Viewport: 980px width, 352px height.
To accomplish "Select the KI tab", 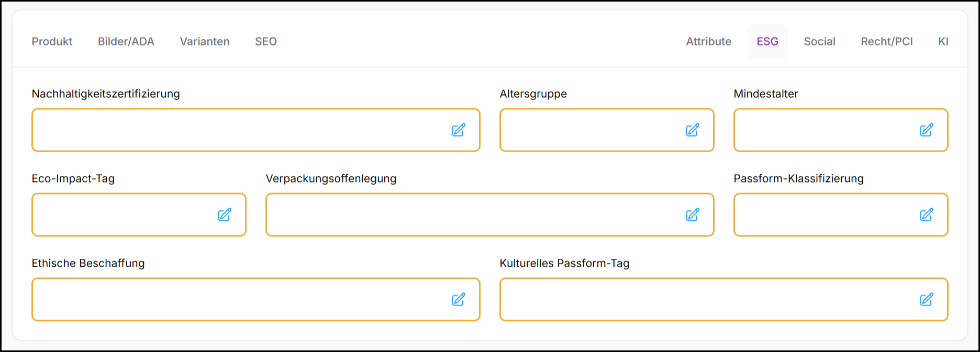I will pyautogui.click(x=943, y=41).
